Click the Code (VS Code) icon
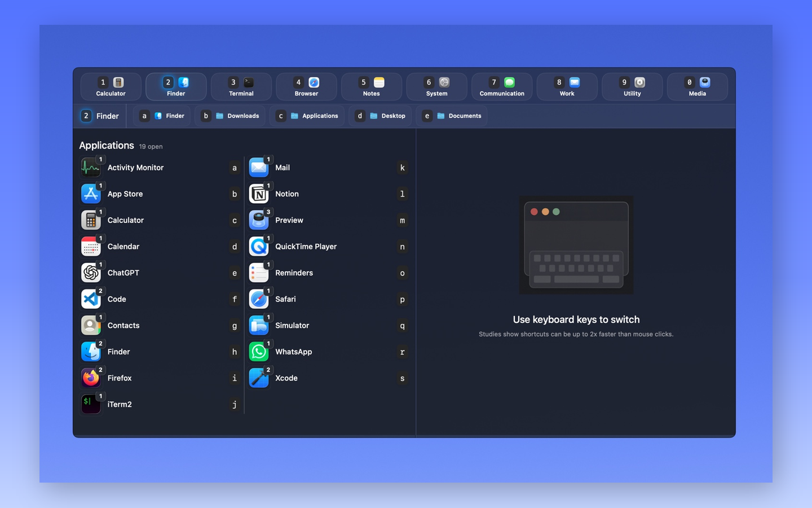Screen dimensions: 812x508 tap(91, 299)
